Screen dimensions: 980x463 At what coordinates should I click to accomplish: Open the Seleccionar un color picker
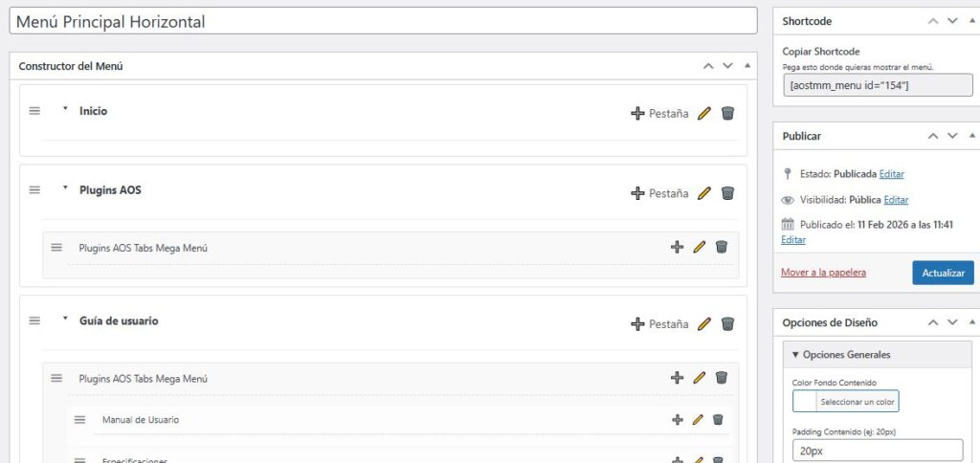click(846, 401)
